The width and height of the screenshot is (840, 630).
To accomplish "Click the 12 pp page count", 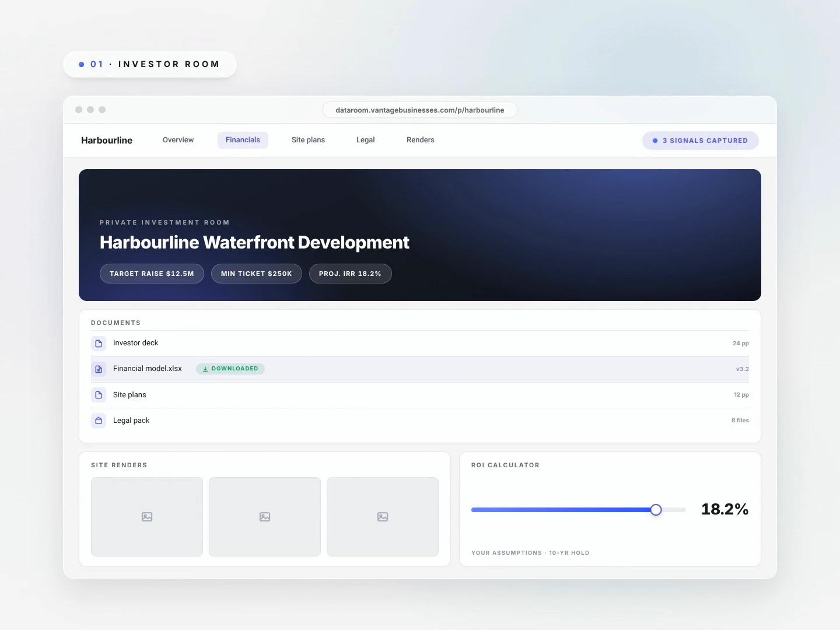I will point(741,395).
